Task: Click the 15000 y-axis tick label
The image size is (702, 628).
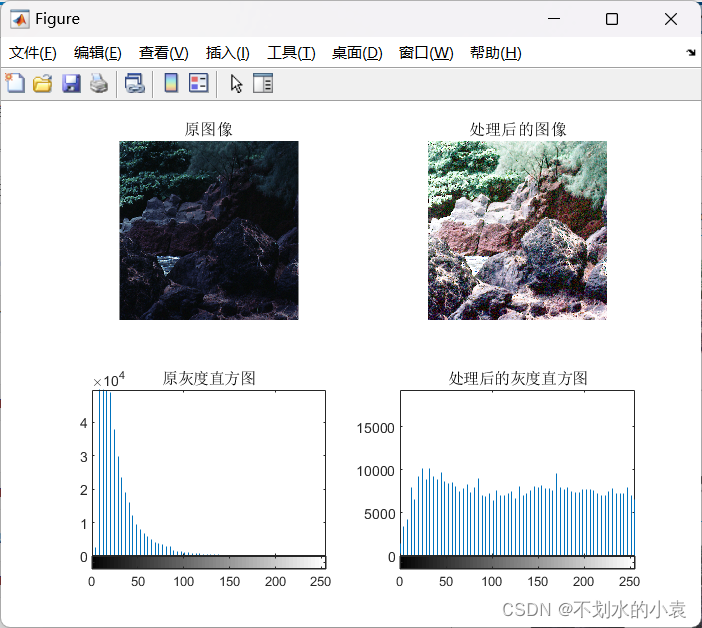Action: tap(375, 428)
